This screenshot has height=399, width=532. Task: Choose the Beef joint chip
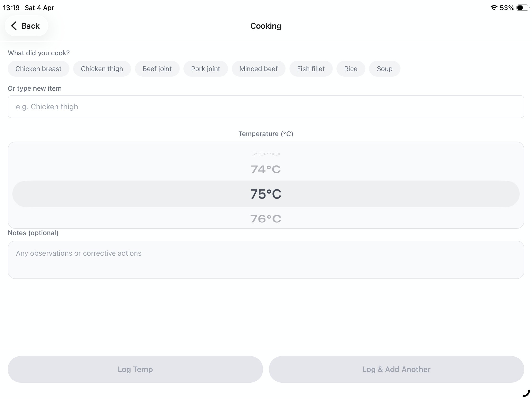[x=157, y=69]
